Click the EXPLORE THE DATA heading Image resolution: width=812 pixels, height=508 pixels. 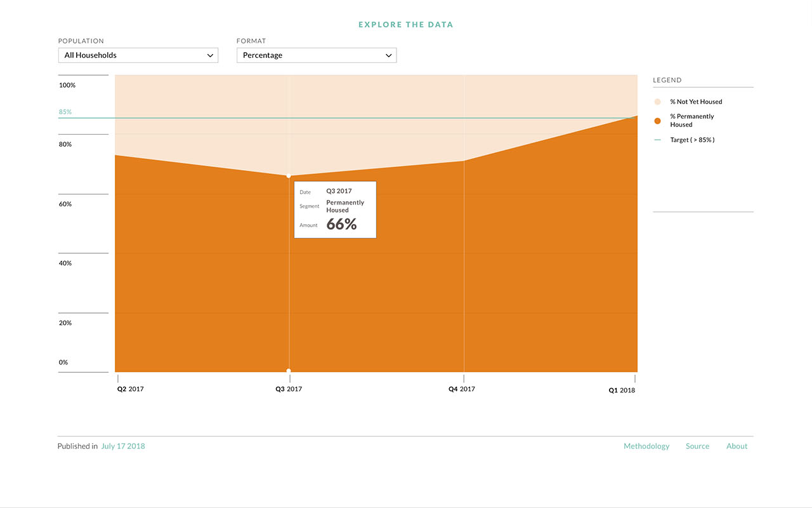pos(405,24)
